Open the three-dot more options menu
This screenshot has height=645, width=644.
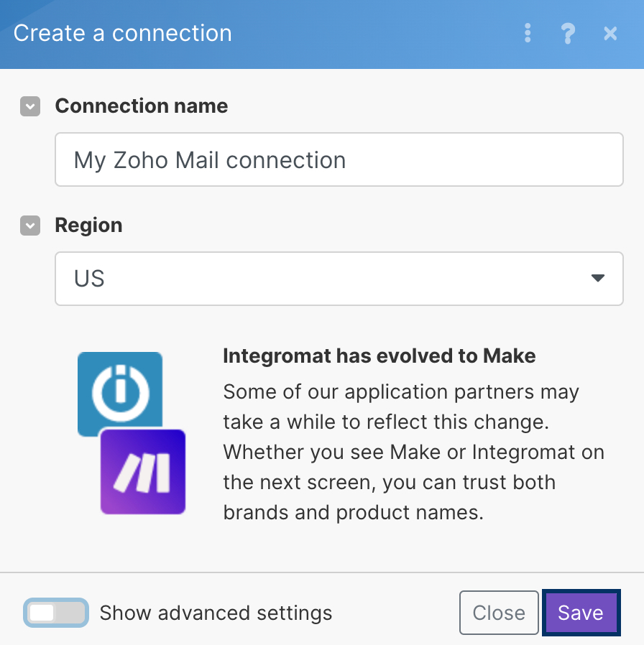528,33
